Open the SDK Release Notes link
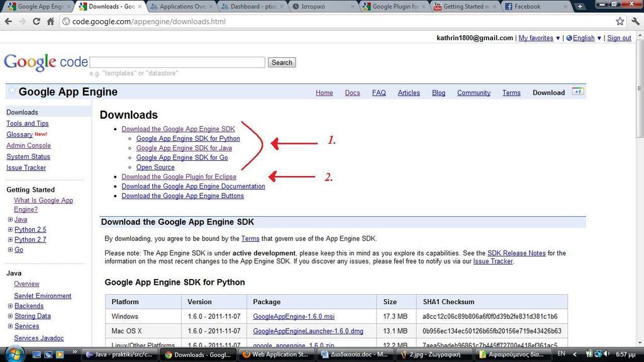The width and height of the screenshot is (644, 362). [x=516, y=253]
